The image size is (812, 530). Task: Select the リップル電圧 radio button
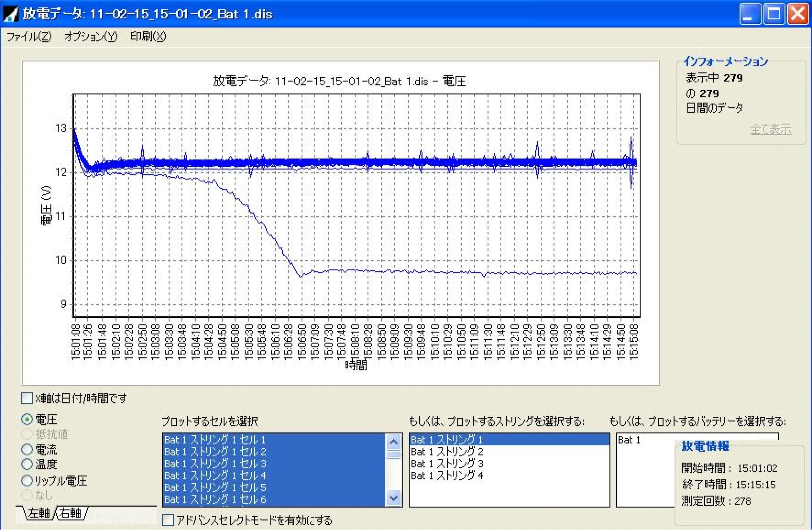tap(27, 481)
